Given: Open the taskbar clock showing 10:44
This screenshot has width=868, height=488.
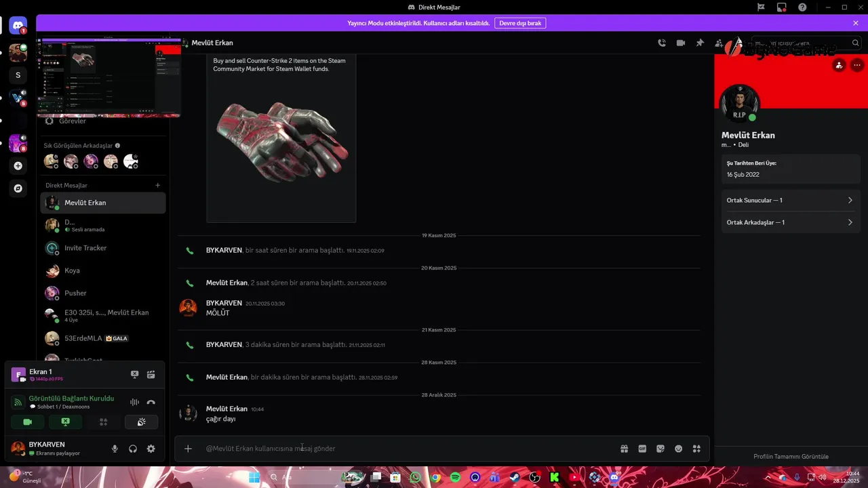Looking at the screenshot, I should pyautogui.click(x=847, y=477).
